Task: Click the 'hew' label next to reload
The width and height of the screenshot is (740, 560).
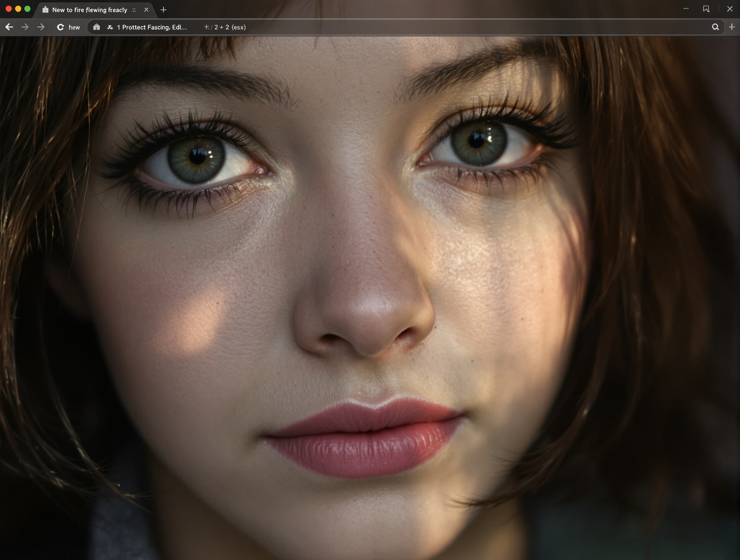Action: (x=75, y=27)
